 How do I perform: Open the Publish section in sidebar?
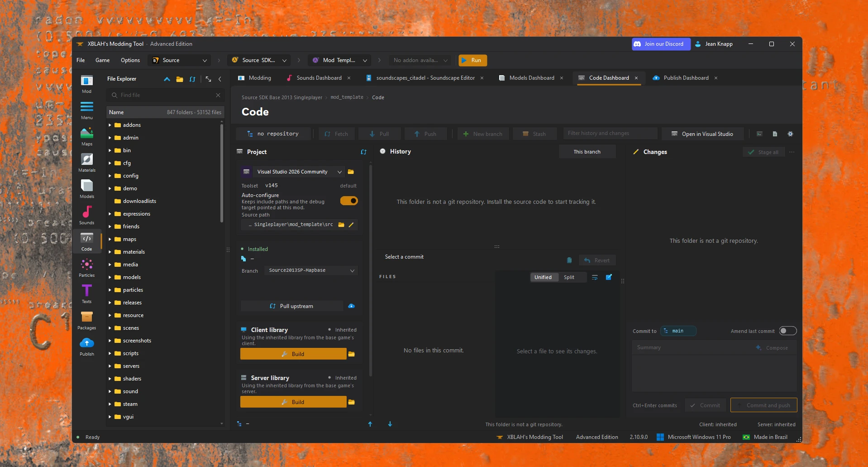click(x=86, y=347)
